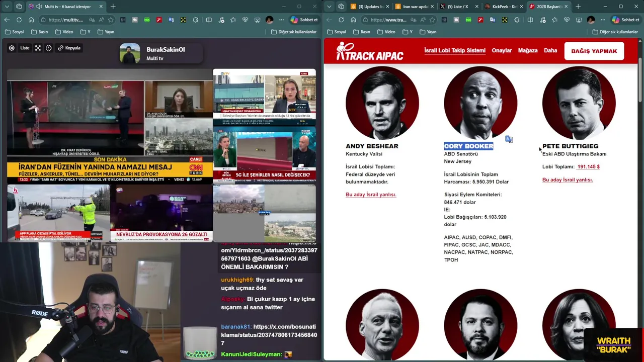This screenshot has width=644, height=362.
Task: Switch to Multi tv tab
Action: 65,7
